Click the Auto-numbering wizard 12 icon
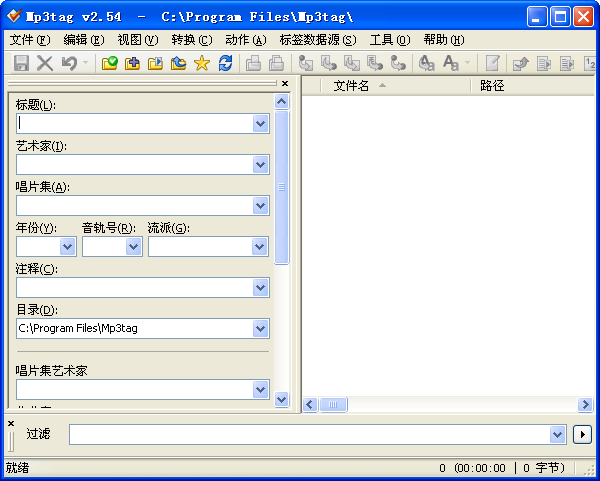The image size is (600, 481). click(591, 63)
